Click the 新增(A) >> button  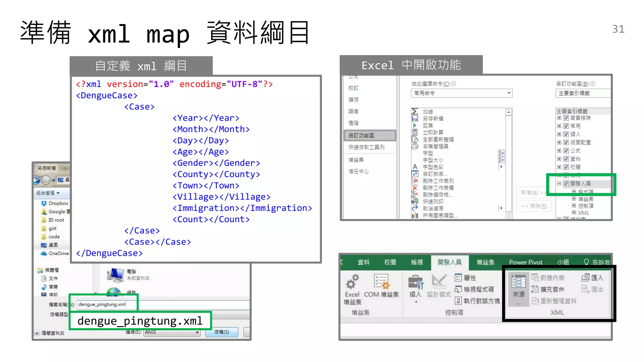click(x=533, y=193)
